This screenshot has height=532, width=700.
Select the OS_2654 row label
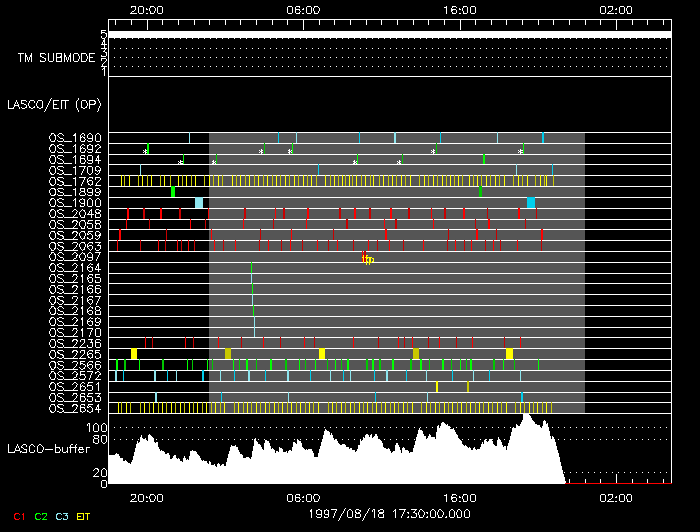click(74, 408)
